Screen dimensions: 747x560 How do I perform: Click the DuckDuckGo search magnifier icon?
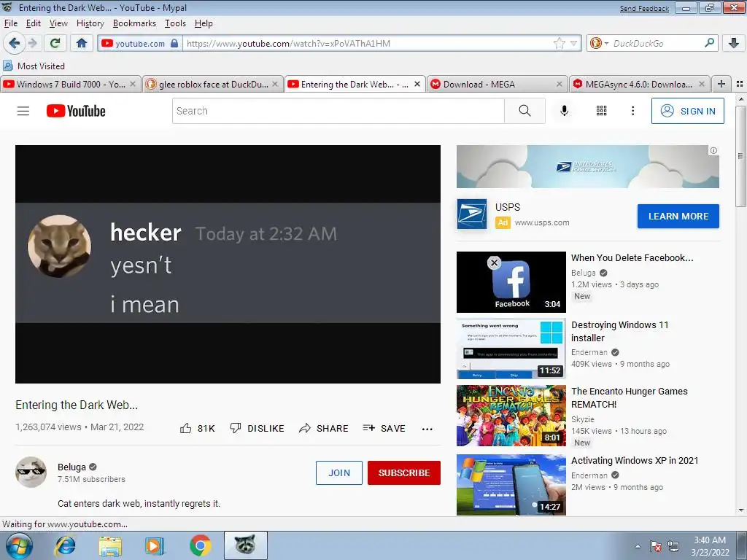click(x=709, y=43)
